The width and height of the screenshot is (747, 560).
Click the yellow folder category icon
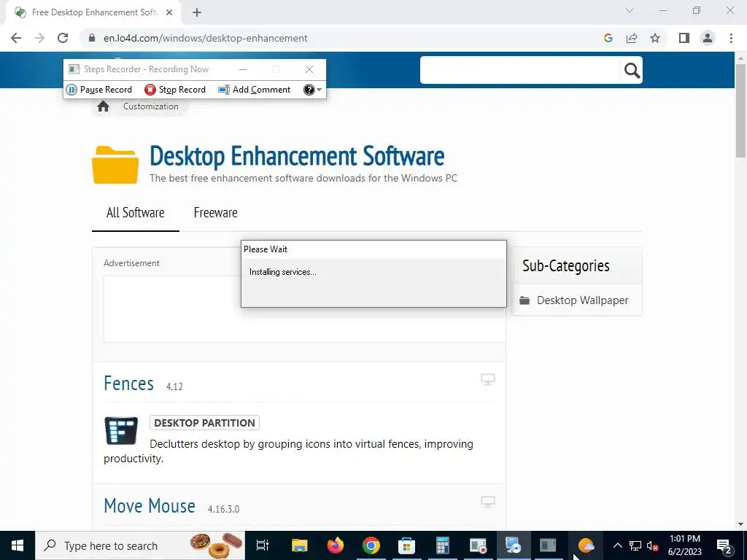pos(115,165)
